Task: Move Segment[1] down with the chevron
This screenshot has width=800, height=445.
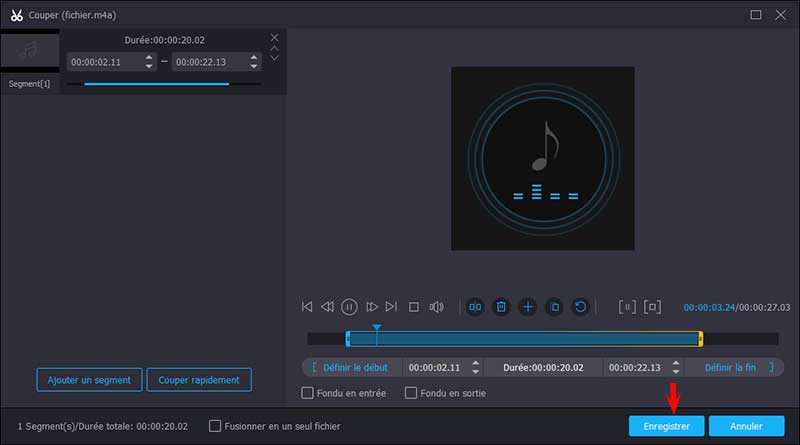Action: pyautogui.click(x=275, y=58)
